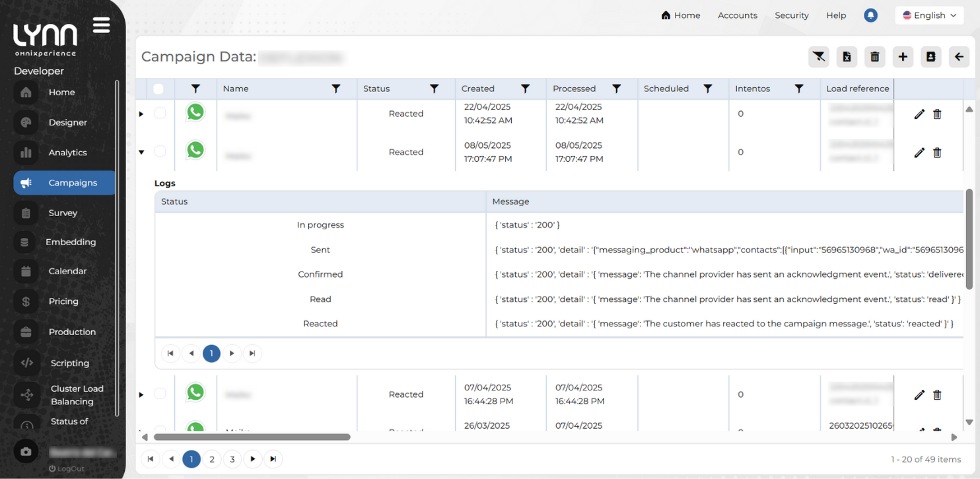Filter the Status column
Viewport: 980px width, 479px height.
pos(435,89)
